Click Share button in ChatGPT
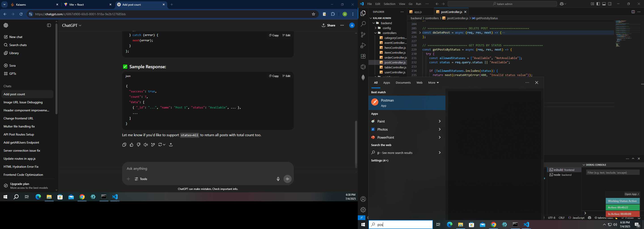Image resolution: width=644 pixels, height=229 pixels. (328, 25)
